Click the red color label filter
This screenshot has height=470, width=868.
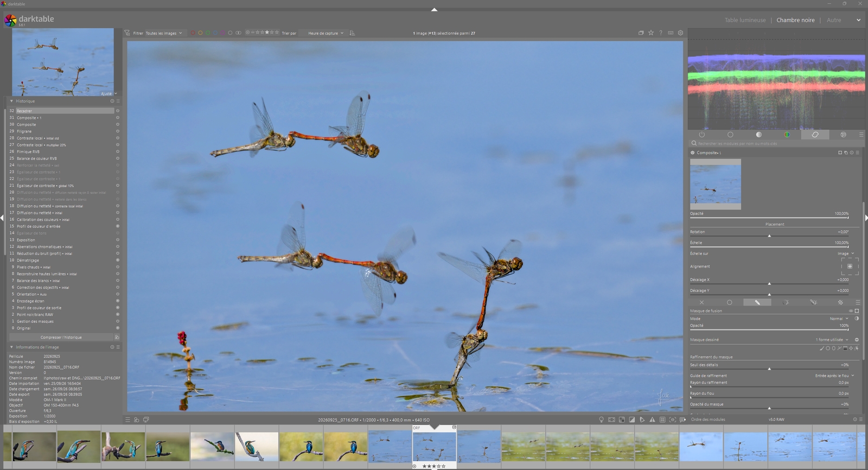pyautogui.click(x=193, y=33)
